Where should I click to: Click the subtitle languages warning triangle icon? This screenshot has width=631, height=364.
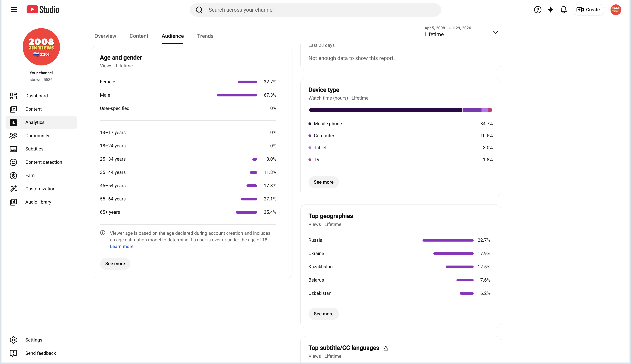coord(386,348)
